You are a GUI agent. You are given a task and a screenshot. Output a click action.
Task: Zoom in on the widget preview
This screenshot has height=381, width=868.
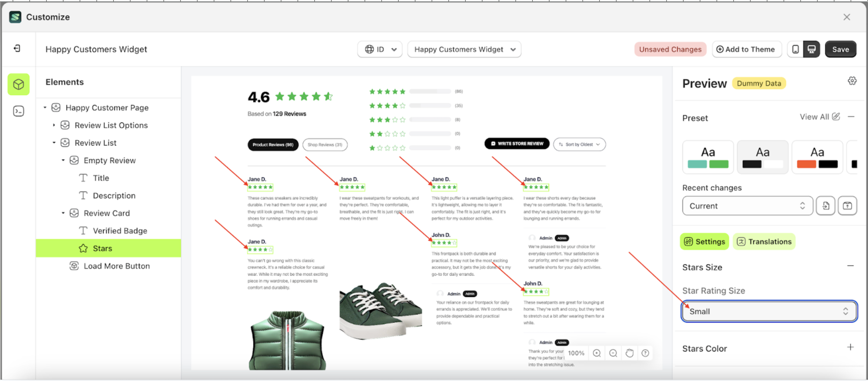pos(597,353)
